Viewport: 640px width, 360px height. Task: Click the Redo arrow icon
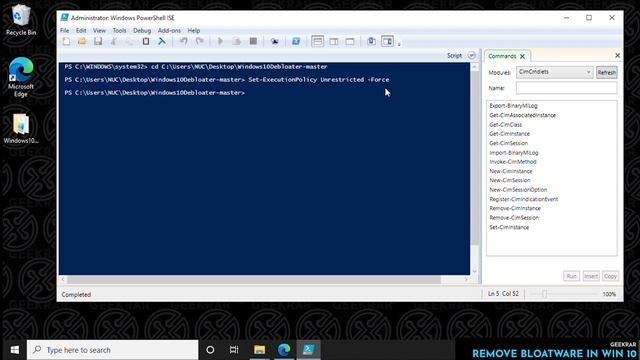pyautogui.click(x=200, y=41)
